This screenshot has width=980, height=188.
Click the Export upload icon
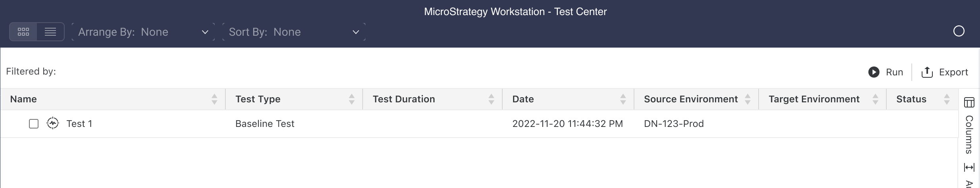(927, 72)
